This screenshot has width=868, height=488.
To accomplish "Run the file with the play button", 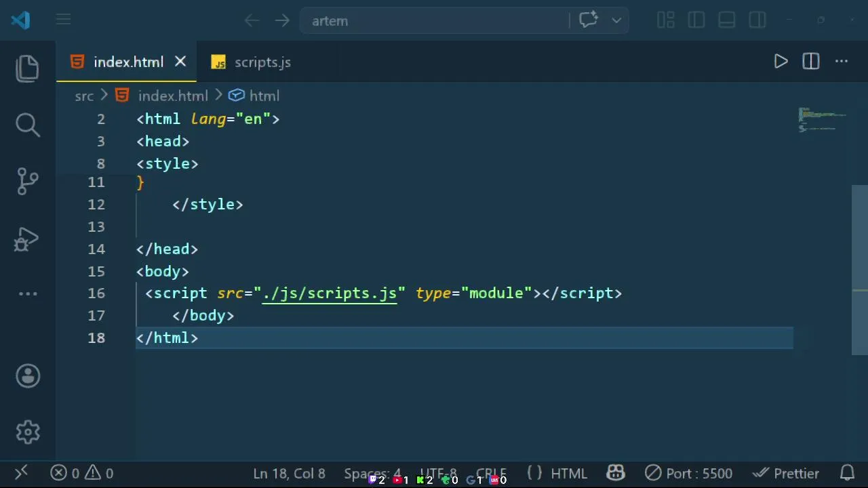I will tap(781, 62).
